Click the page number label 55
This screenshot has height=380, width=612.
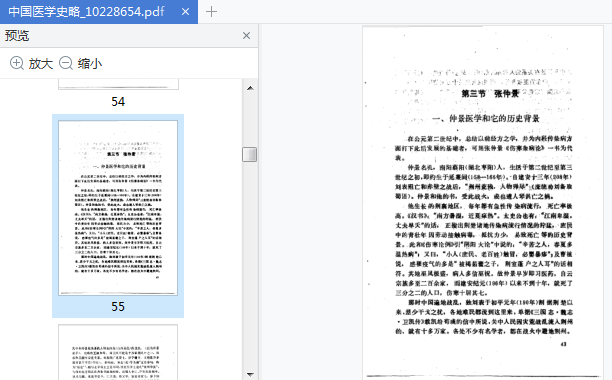(x=118, y=307)
